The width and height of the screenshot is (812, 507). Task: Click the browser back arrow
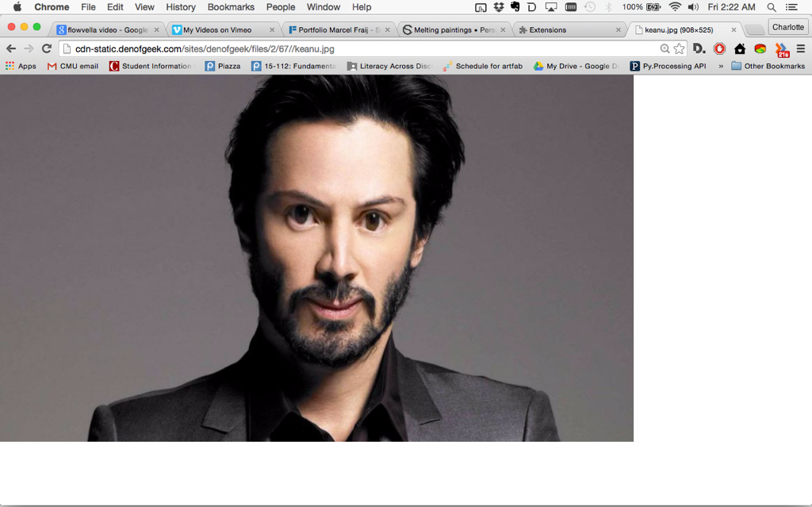pyautogui.click(x=11, y=48)
